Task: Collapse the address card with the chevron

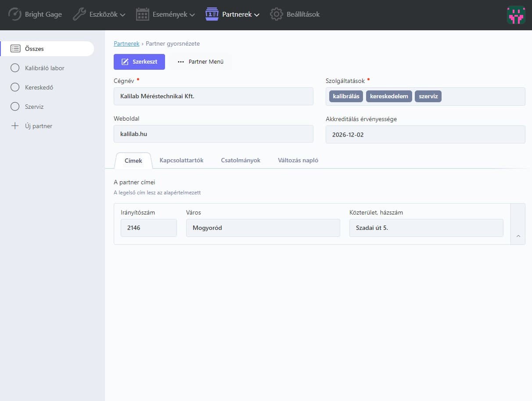Action: [518, 236]
